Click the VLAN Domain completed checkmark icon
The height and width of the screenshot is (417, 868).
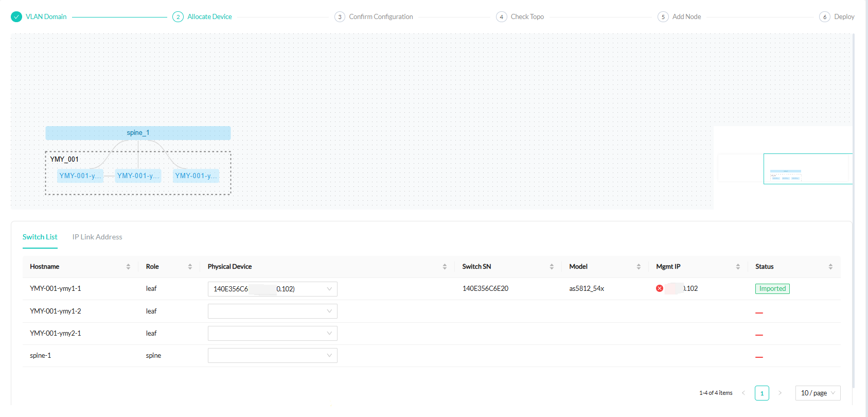[16, 17]
